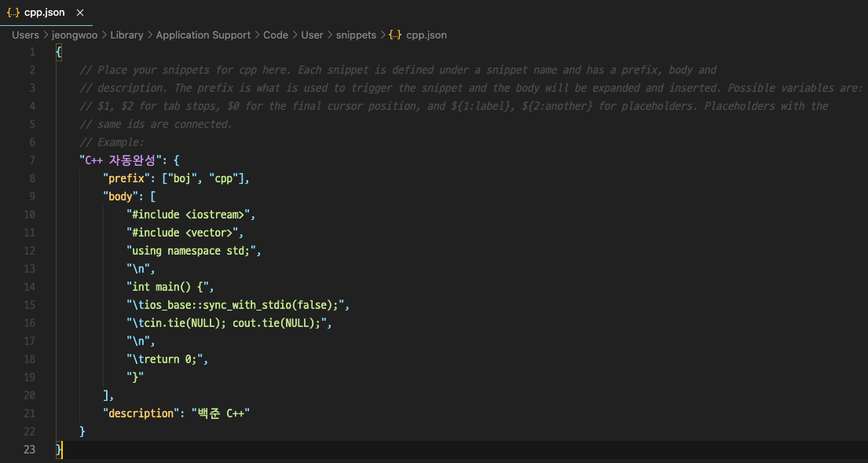Click the "\n" string on line 13
The image size is (868, 463).
coord(138,269)
